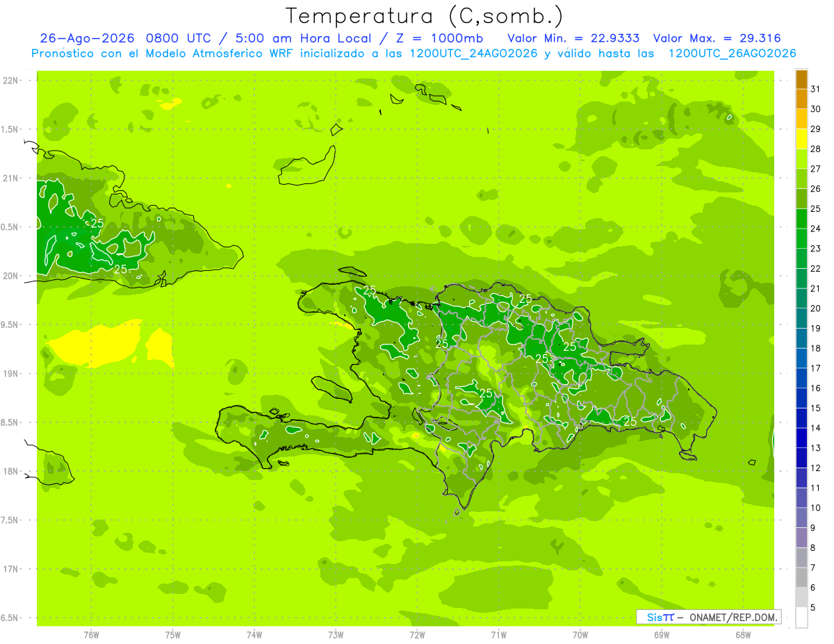Pick the gray legend swatch between 7 and 8

(x=801, y=557)
